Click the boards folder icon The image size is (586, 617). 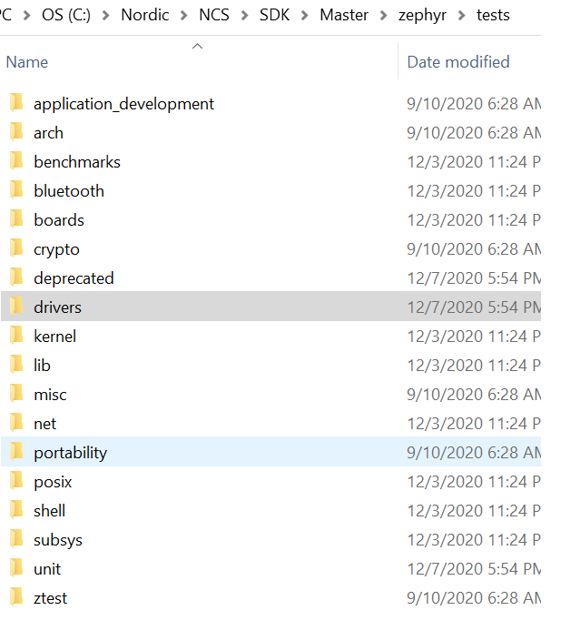[x=17, y=220]
